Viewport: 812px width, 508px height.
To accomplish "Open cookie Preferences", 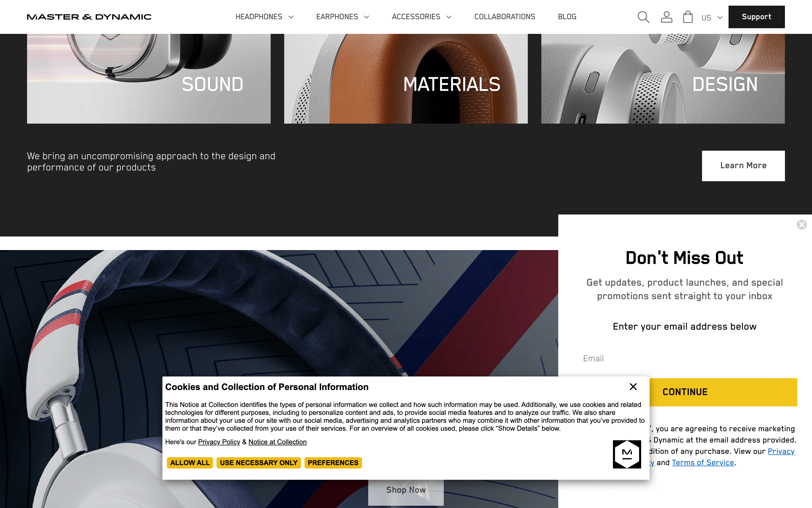I will tap(333, 463).
